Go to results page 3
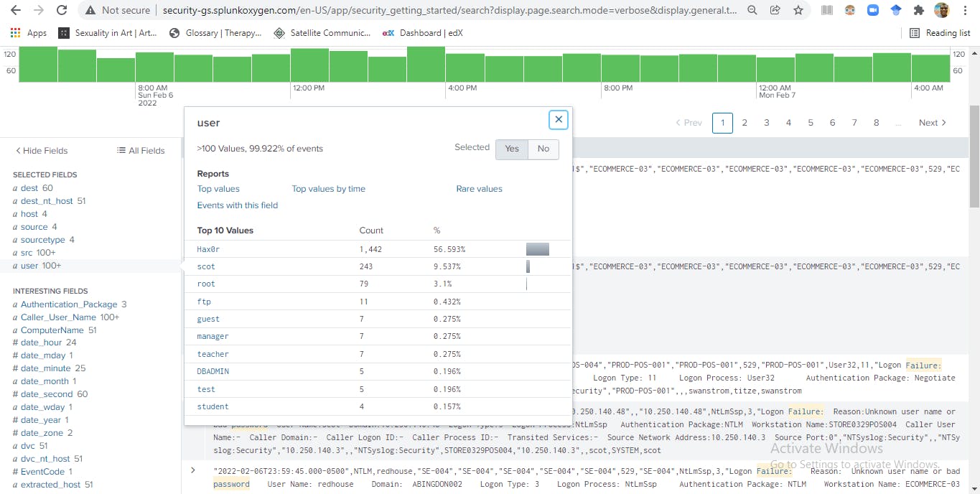 (766, 123)
